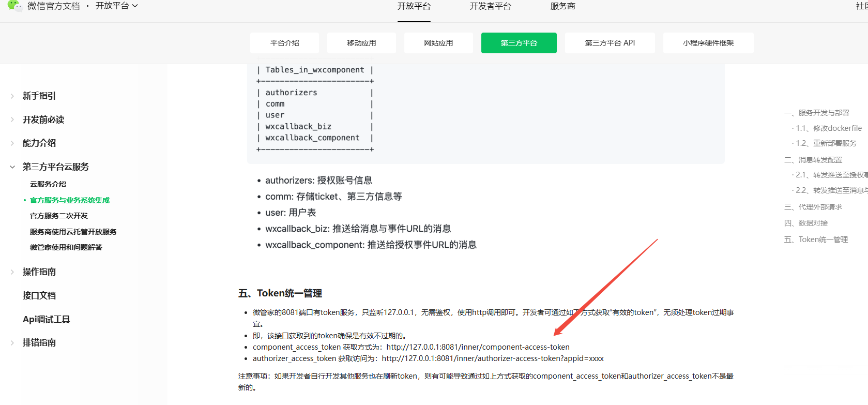
Task: Jump to 一、服务开发与部署 in outline
Action: tap(817, 113)
